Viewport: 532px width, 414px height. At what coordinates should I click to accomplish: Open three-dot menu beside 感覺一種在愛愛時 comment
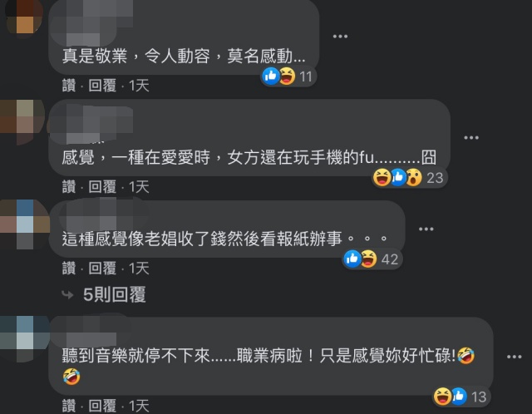click(471, 137)
